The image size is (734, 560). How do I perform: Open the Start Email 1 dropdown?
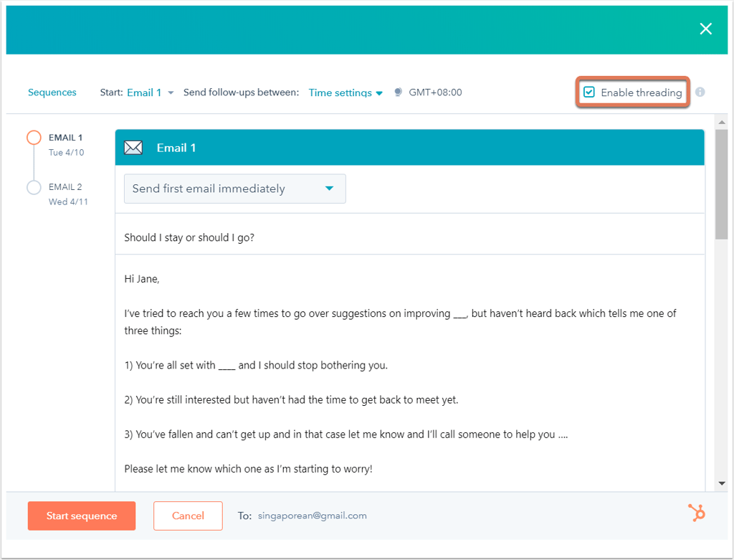coord(151,92)
